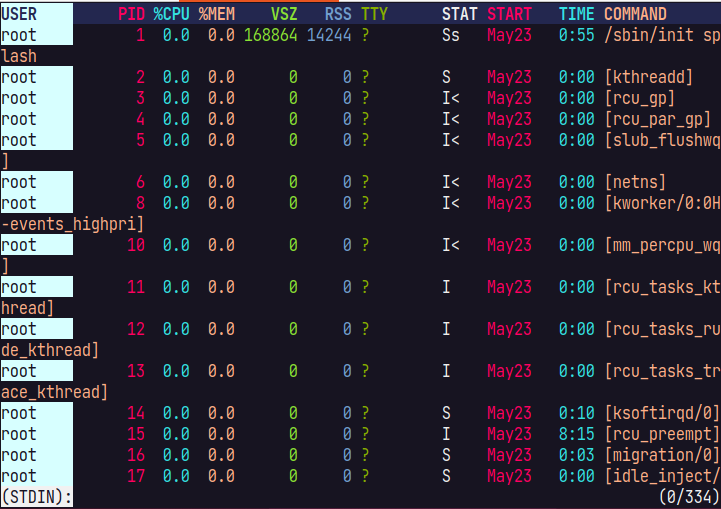Click PID number 16
Image resolution: width=721 pixels, height=509 pixels.
coord(136,455)
